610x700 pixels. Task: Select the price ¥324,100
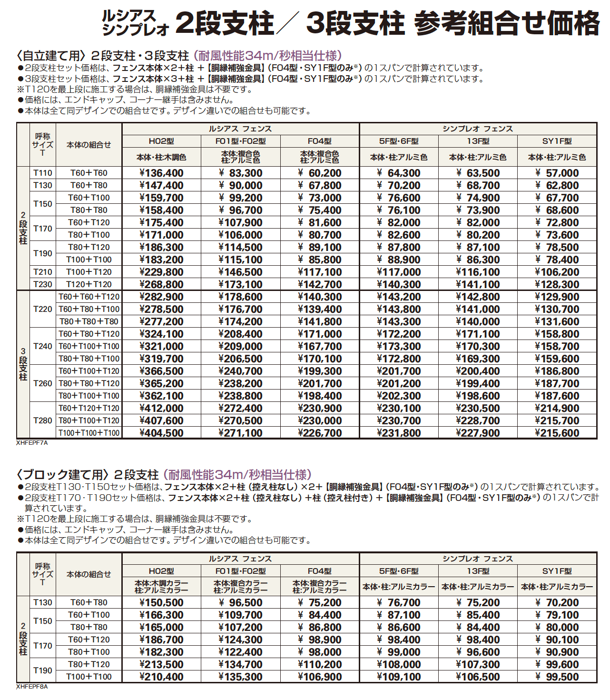tap(161, 334)
